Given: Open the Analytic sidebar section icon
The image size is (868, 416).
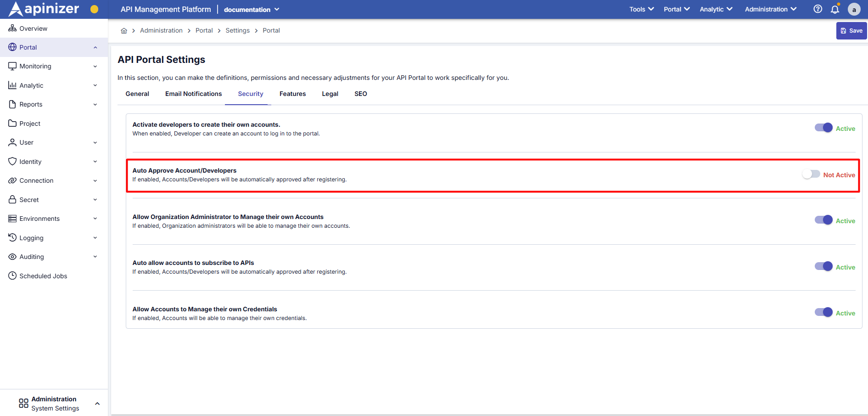Looking at the screenshot, I should tap(12, 85).
